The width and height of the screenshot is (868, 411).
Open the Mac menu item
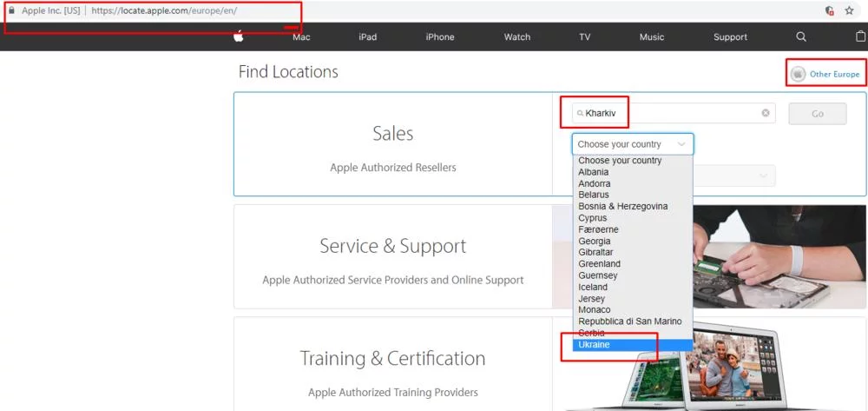[x=301, y=37]
